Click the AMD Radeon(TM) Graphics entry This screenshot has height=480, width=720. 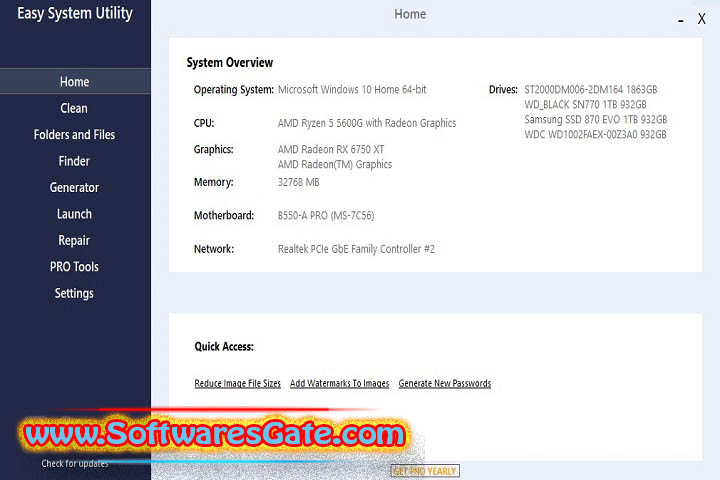point(335,164)
